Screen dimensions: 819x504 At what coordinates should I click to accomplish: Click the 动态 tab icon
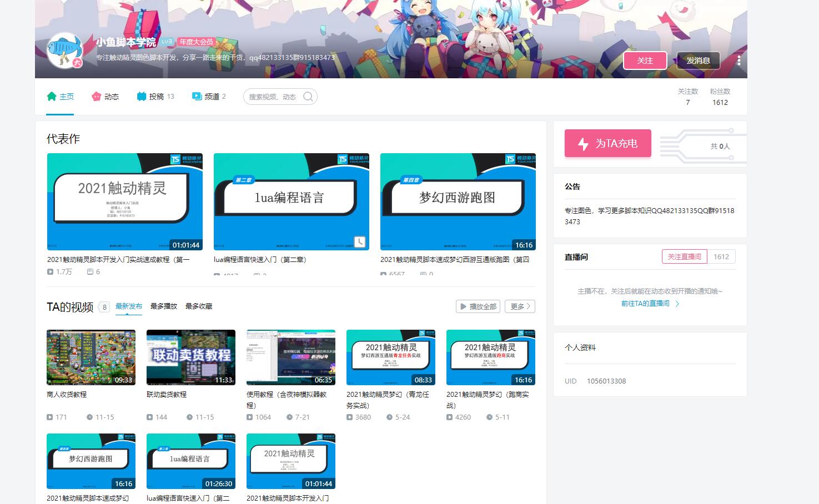tap(97, 97)
